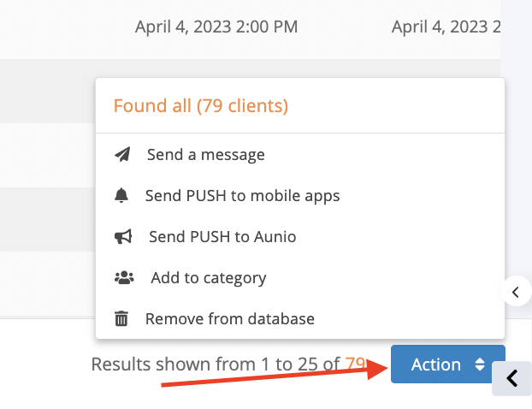Click the up-down arrows on Action button
Screen dimensions: 532x409
pos(480,365)
